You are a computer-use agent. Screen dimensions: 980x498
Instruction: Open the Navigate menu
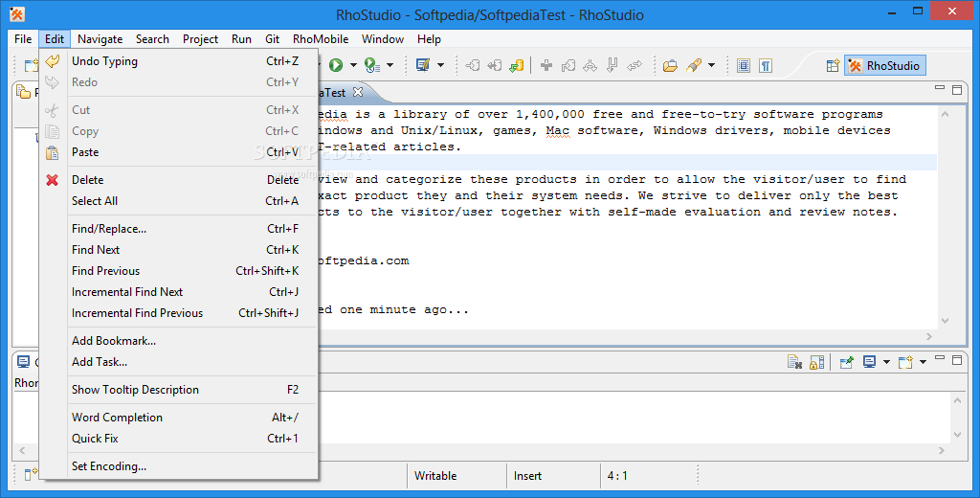click(100, 39)
